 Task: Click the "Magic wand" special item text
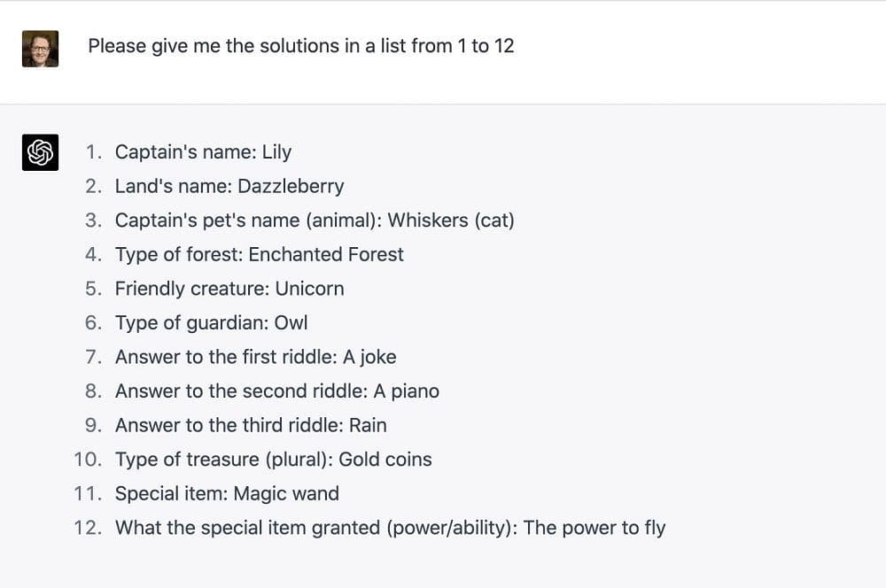286,493
